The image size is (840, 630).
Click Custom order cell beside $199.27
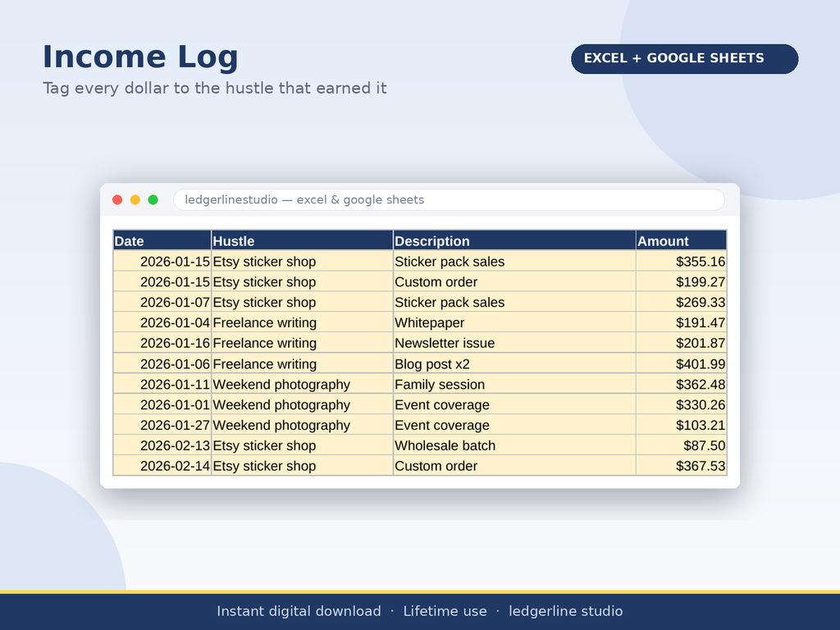(514, 282)
